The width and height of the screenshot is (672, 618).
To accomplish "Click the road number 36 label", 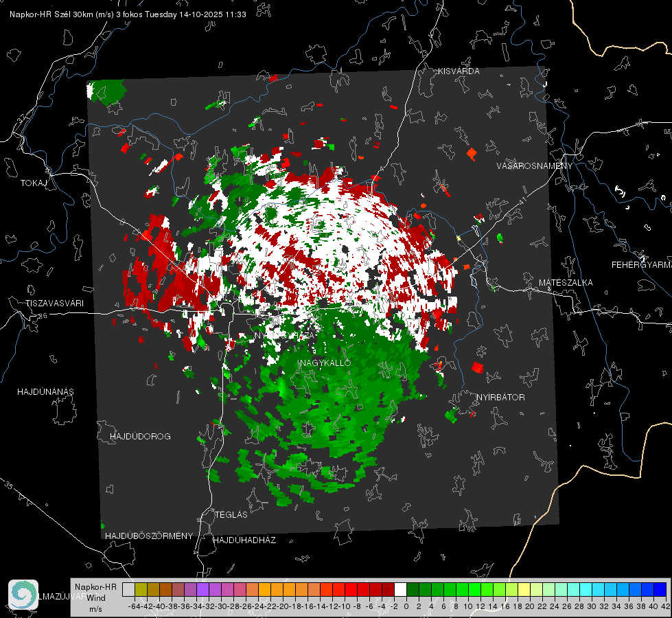I will (x=43, y=316).
